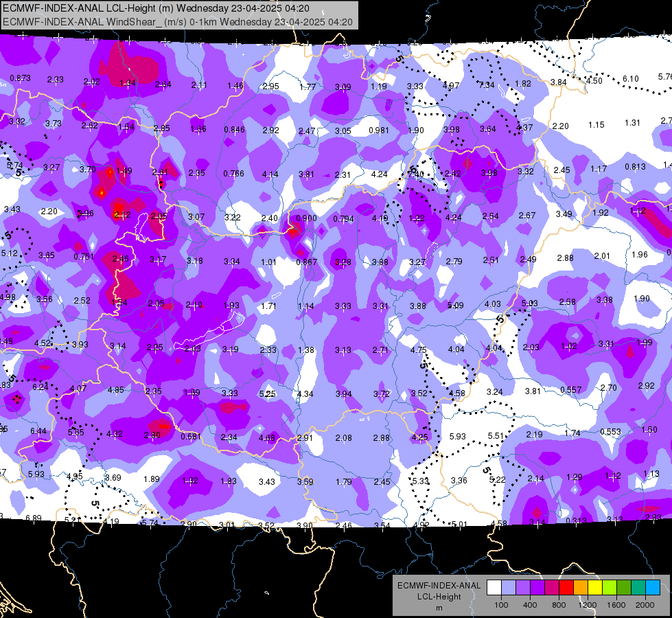Click the wind shear value "0.813"
Image resolution: width=672 pixels, height=618 pixels.
point(635,166)
